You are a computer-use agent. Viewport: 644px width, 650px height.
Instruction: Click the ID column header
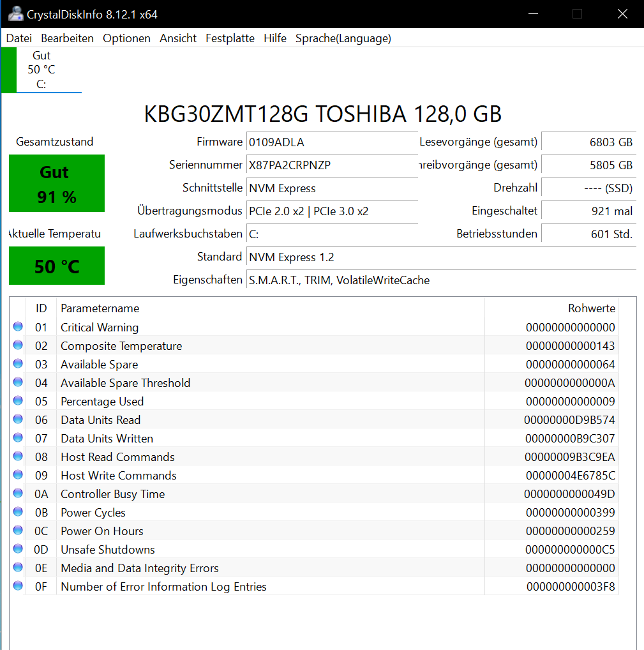click(x=41, y=308)
